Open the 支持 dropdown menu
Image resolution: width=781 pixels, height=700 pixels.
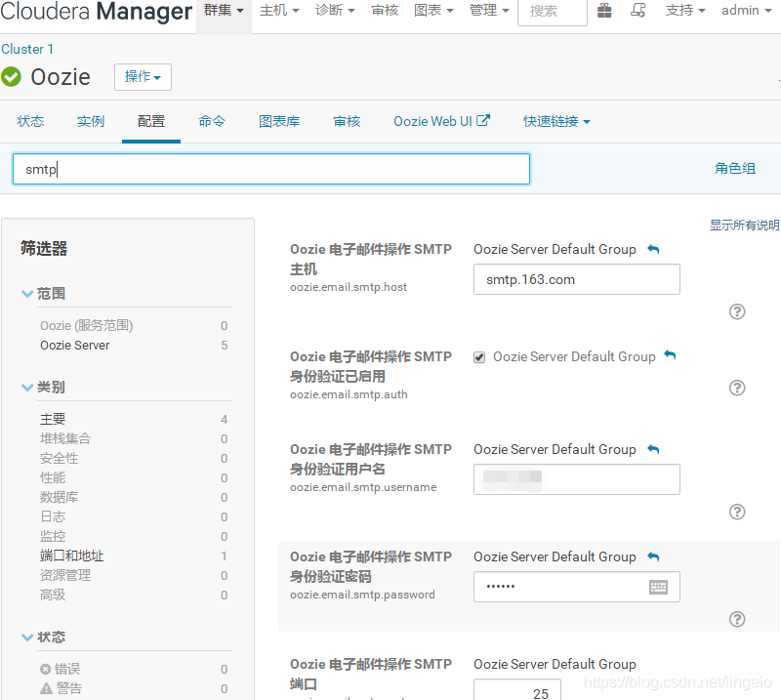click(x=685, y=11)
